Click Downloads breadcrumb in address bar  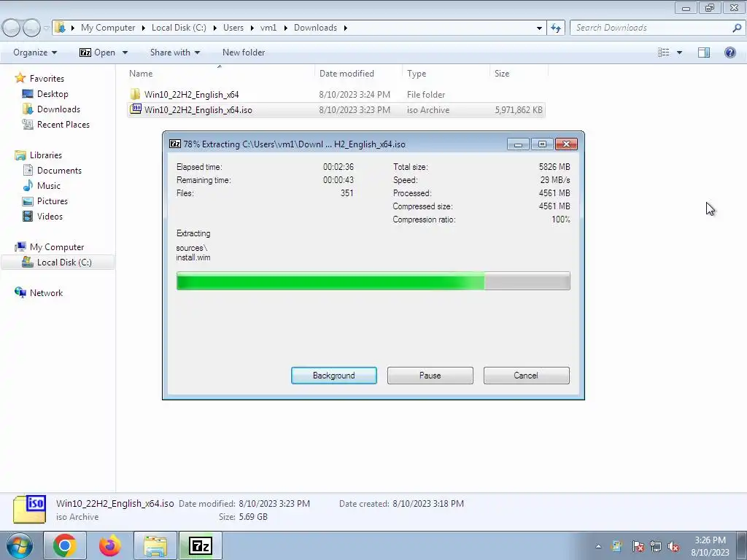tap(315, 28)
